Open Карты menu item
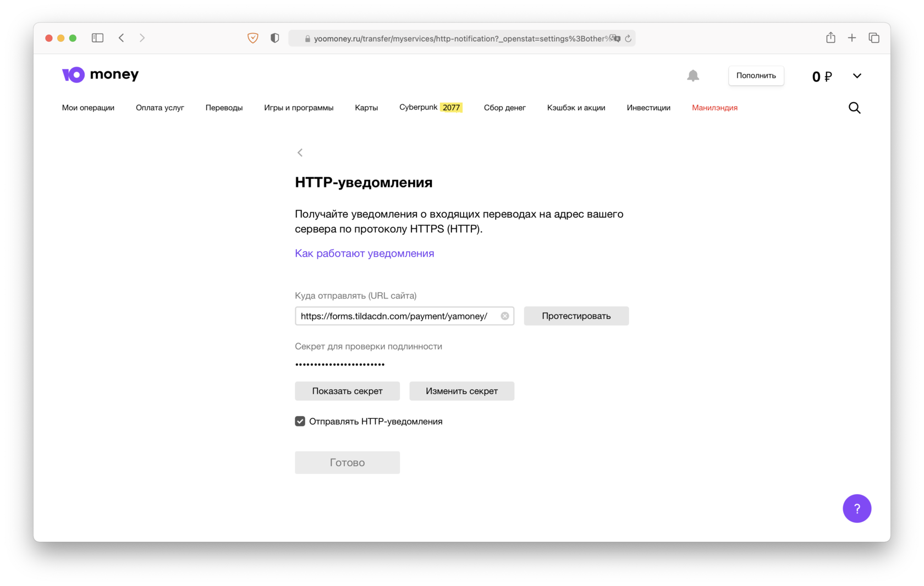The width and height of the screenshot is (924, 586). [x=366, y=108]
